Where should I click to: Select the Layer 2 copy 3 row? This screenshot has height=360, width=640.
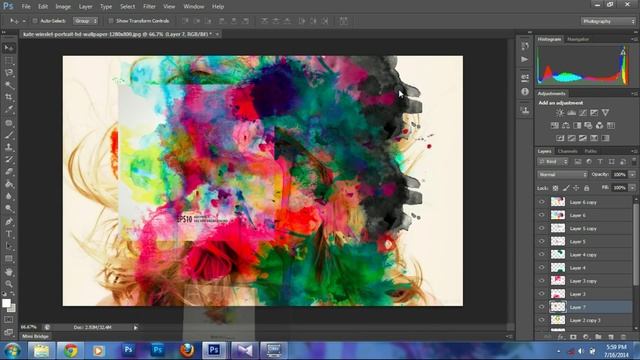pyautogui.click(x=584, y=320)
